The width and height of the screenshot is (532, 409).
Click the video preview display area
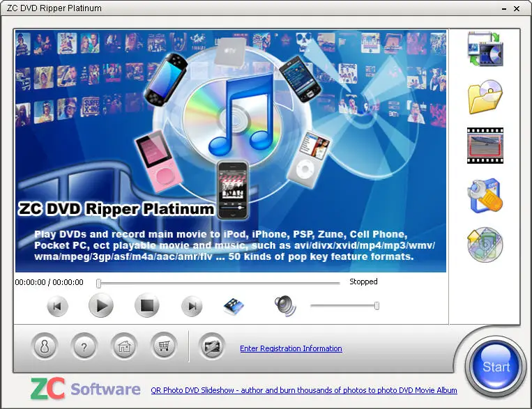(230, 151)
